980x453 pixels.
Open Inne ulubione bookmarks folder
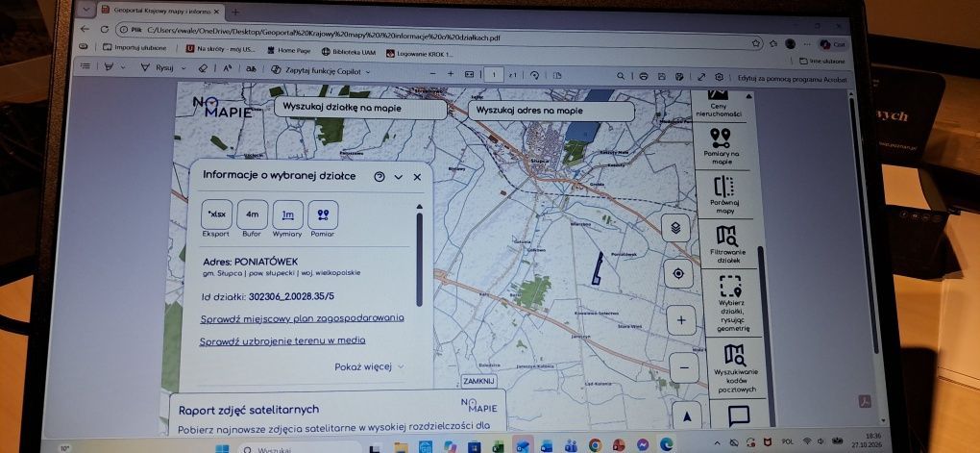pos(821,61)
